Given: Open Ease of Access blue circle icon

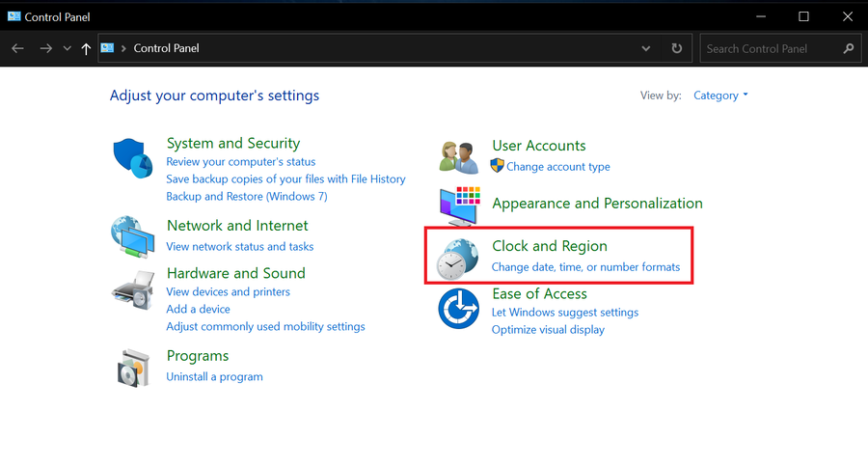Looking at the screenshot, I should (458, 309).
